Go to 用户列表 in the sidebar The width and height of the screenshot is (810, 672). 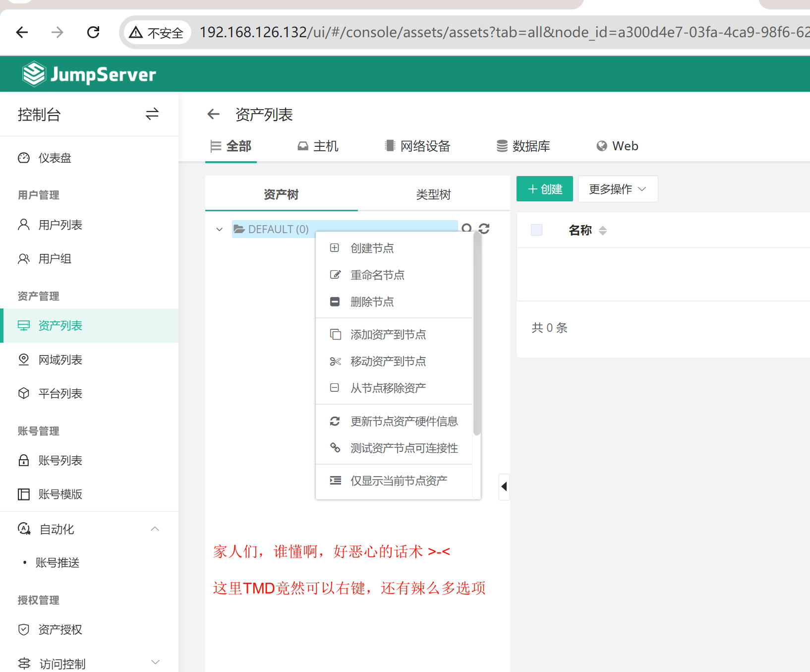pyautogui.click(x=60, y=225)
